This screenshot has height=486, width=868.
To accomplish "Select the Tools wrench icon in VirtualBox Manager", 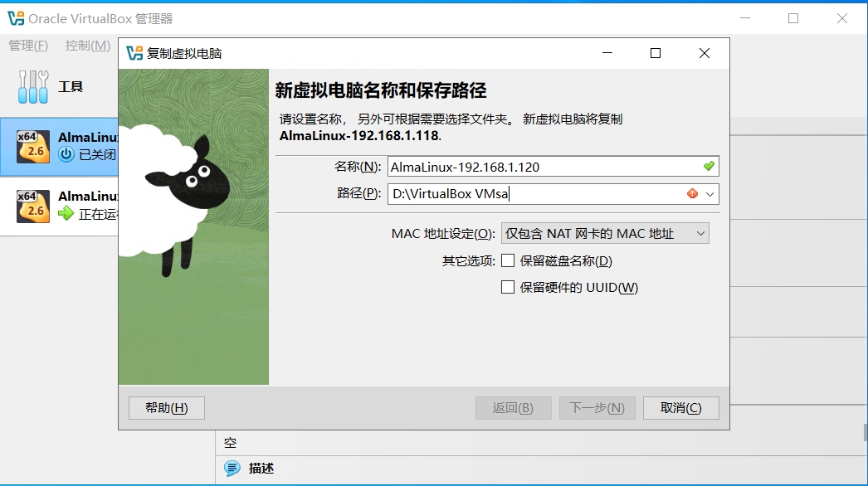I will tap(33, 87).
